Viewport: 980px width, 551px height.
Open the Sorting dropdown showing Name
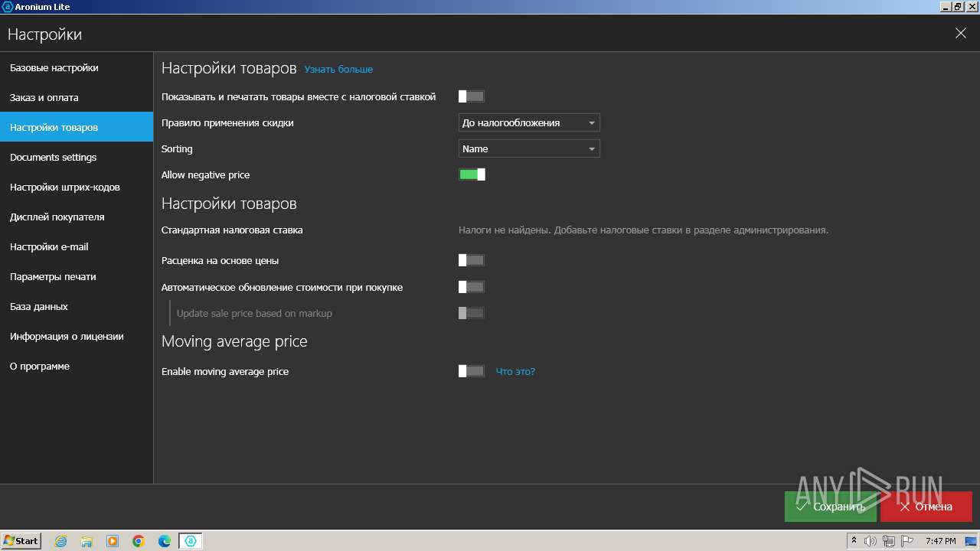(529, 148)
